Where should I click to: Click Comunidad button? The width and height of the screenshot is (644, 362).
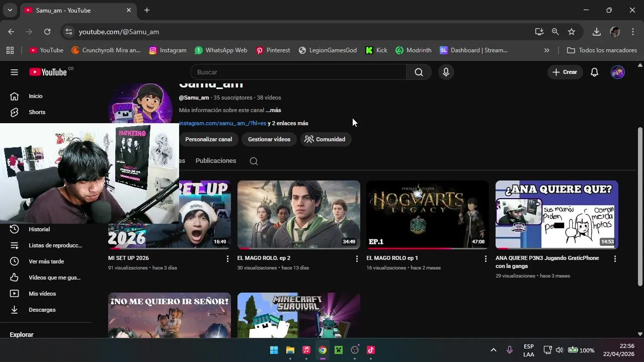pyautogui.click(x=325, y=139)
